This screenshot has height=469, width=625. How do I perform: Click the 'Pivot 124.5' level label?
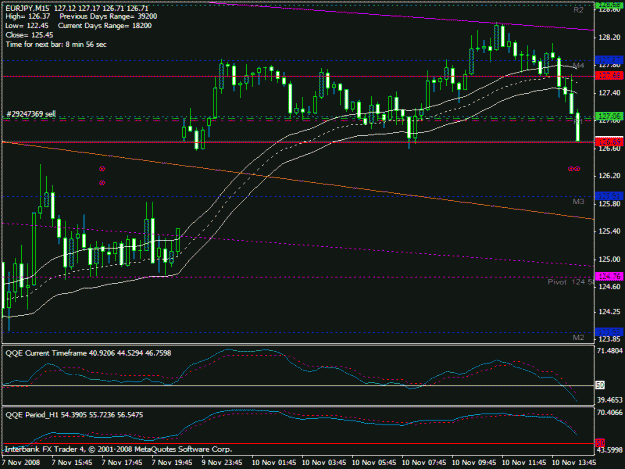pyautogui.click(x=571, y=282)
